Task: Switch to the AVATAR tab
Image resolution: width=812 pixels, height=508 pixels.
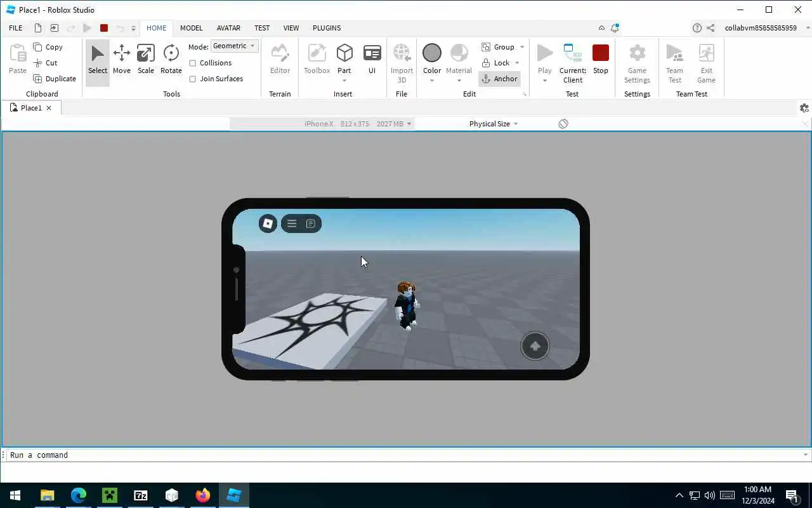Action: pos(228,28)
